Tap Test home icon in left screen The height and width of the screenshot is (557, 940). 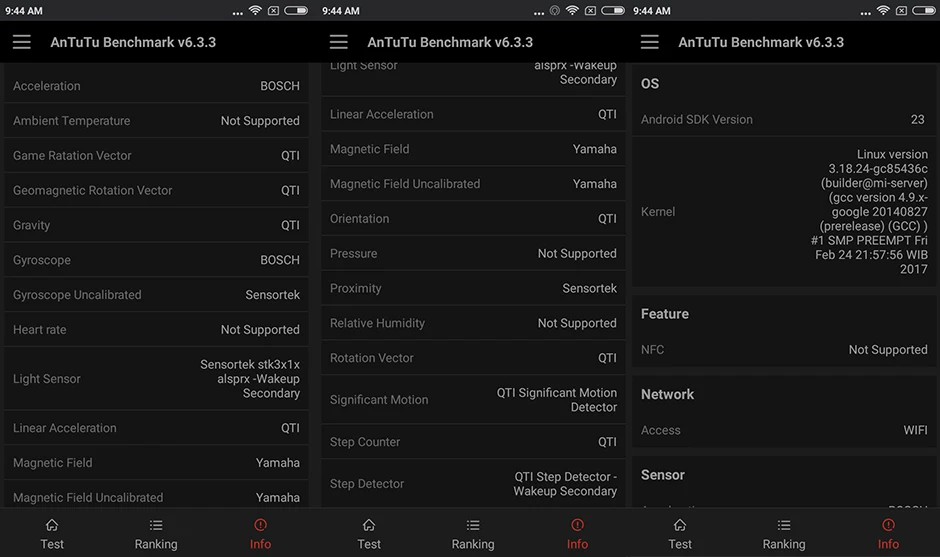click(52, 525)
